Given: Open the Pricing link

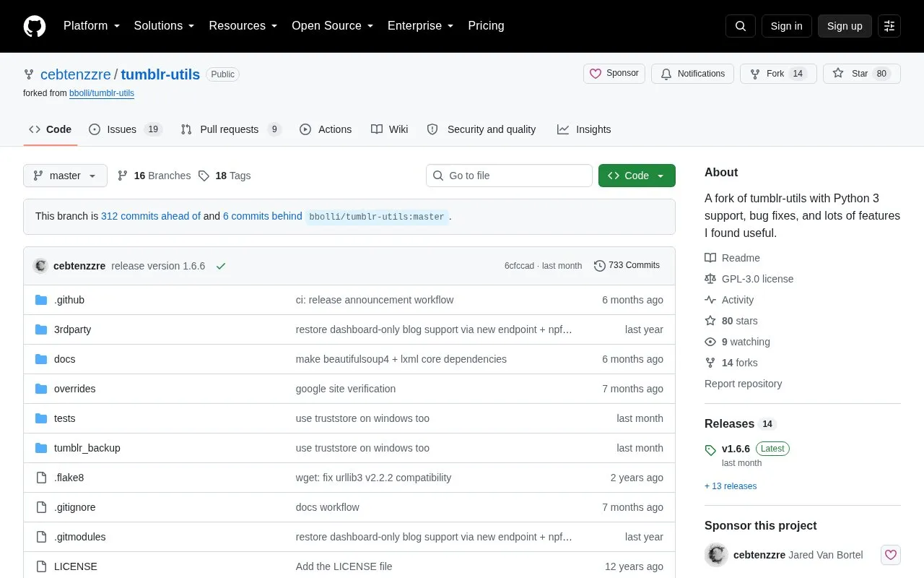Looking at the screenshot, I should 486,26.
